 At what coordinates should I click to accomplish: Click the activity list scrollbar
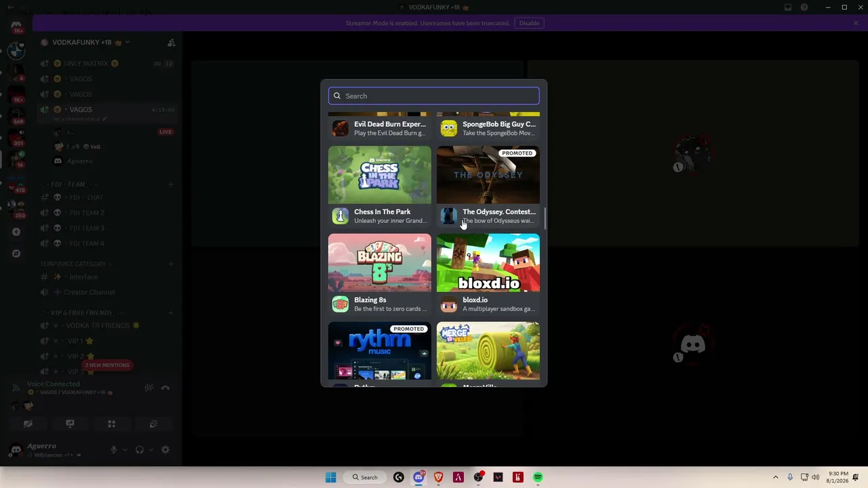[x=545, y=218]
